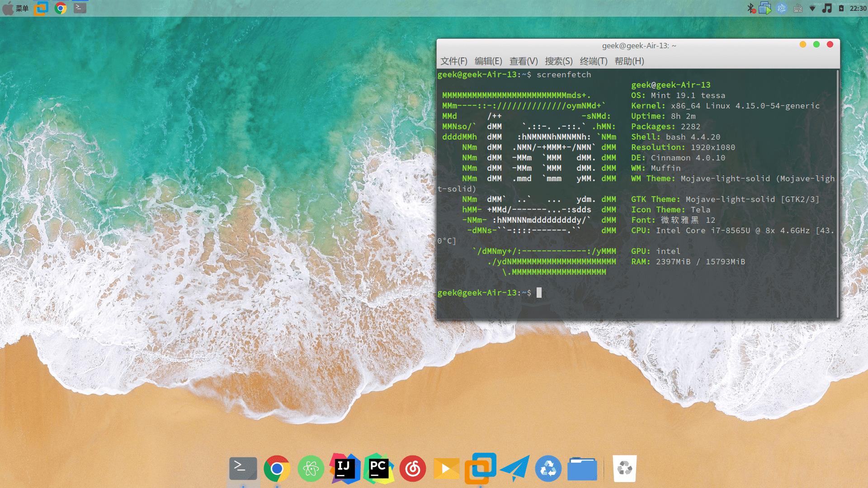Open the 查看(V) menu in terminal
The height and width of the screenshot is (488, 868).
tap(524, 61)
